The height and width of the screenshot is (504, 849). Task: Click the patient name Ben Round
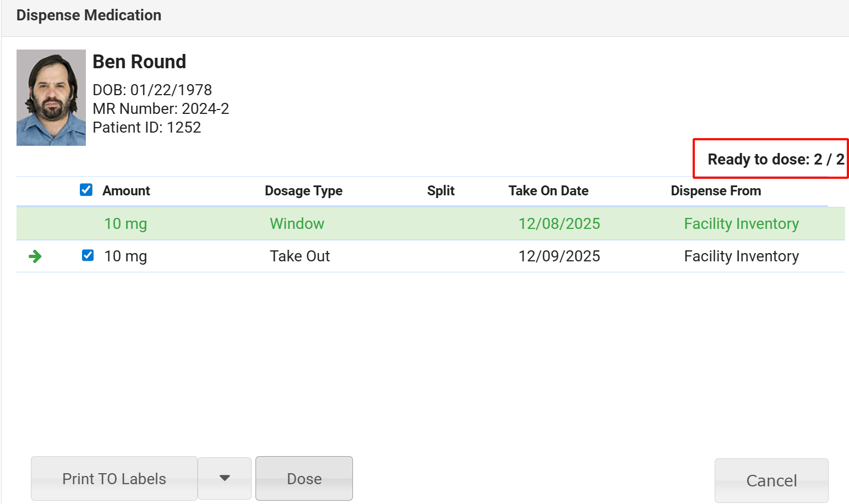point(139,62)
